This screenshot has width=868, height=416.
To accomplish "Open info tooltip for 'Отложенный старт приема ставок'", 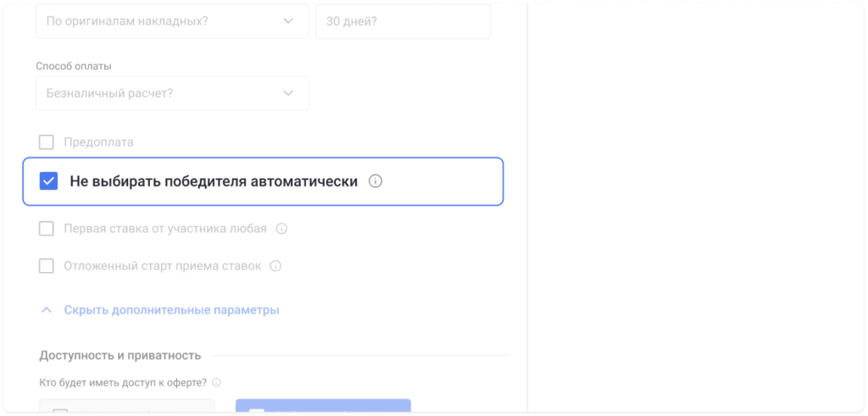I will click(x=275, y=266).
